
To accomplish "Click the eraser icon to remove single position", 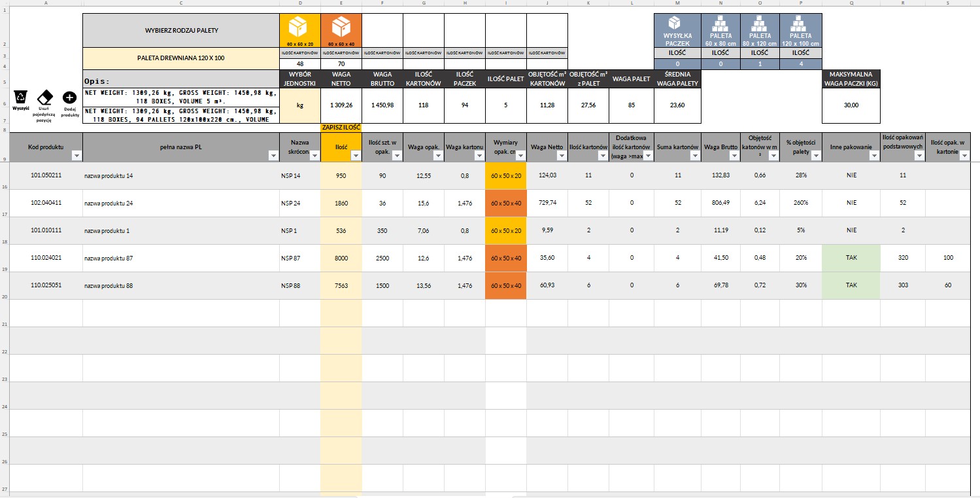I will click(x=44, y=98).
